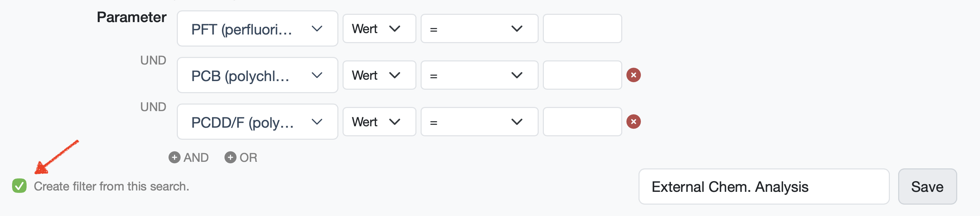Click the filter name field External Chem. Analysis
Screen dimensions: 980x216
pyautogui.click(x=763, y=187)
